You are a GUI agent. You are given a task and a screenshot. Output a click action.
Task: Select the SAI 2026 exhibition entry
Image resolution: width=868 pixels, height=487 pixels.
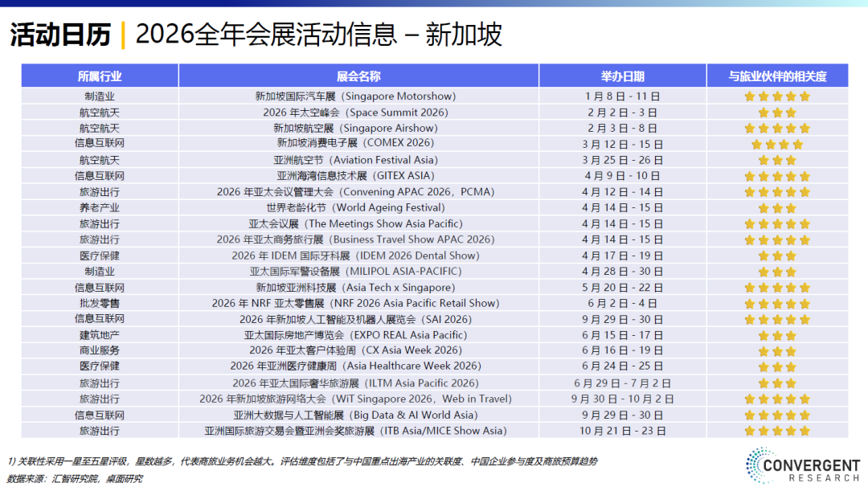pyautogui.click(x=355, y=319)
